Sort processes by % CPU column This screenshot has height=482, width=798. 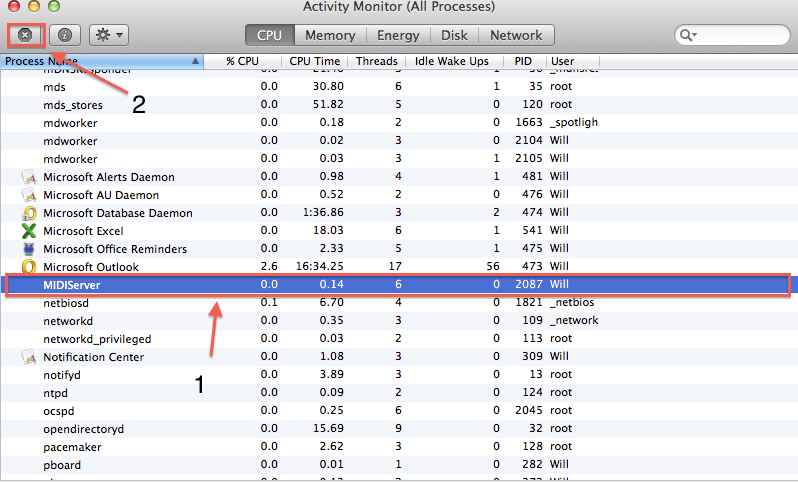point(243,61)
